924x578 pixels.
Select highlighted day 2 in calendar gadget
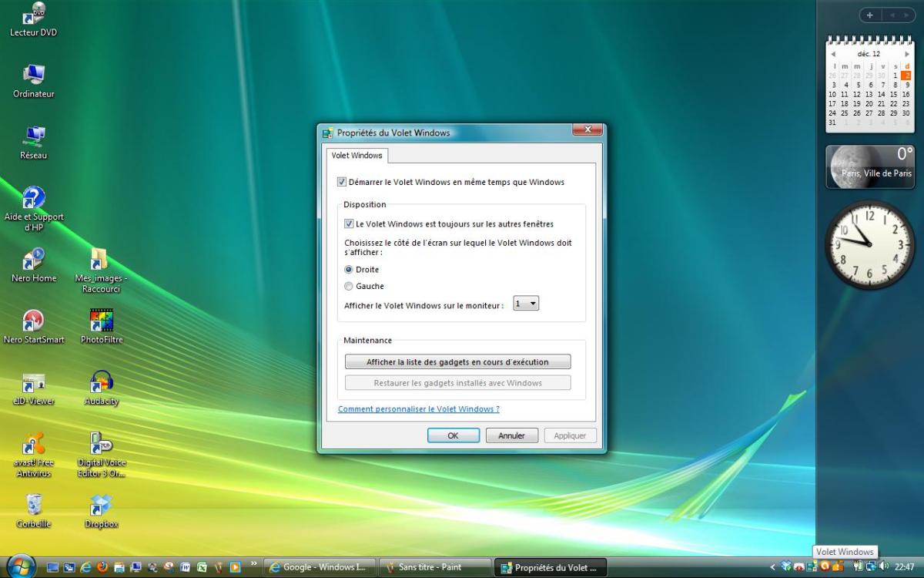906,76
